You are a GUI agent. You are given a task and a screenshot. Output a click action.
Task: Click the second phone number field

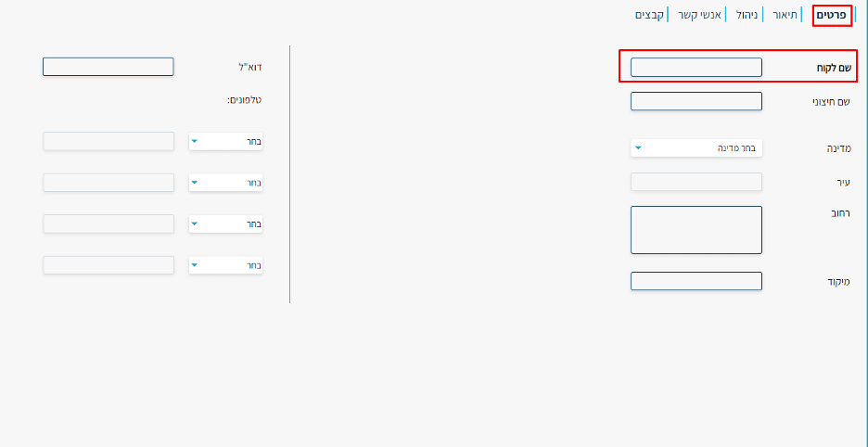pos(108,183)
